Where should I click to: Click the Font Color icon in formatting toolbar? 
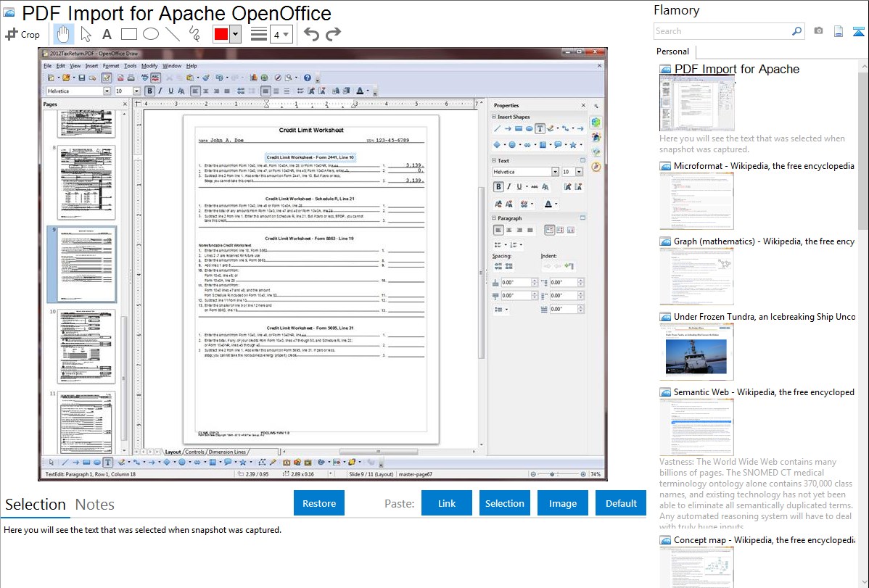[x=360, y=91]
